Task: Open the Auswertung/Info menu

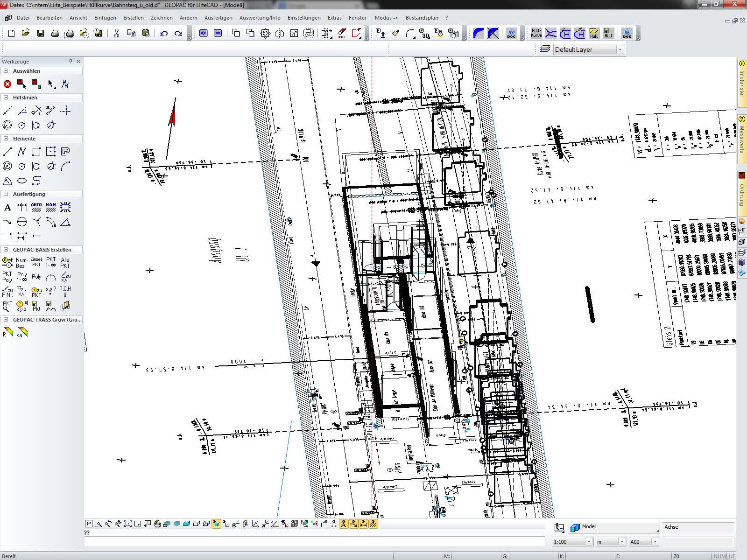Action: click(x=260, y=18)
